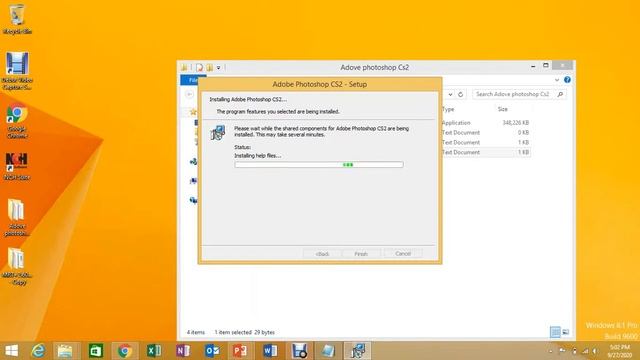Launch PowerPoint from the taskbar
Screen dimensions: 640x360
240,351
